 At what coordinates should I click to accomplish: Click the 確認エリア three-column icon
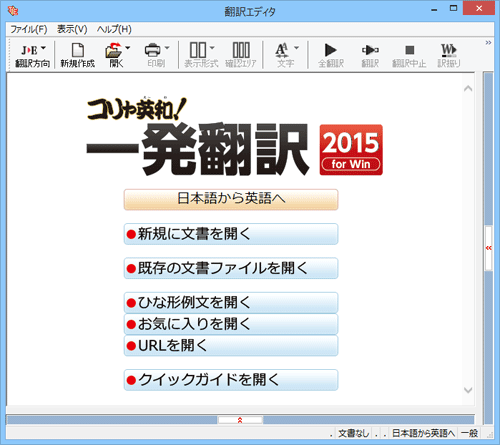tap(241, 50)
